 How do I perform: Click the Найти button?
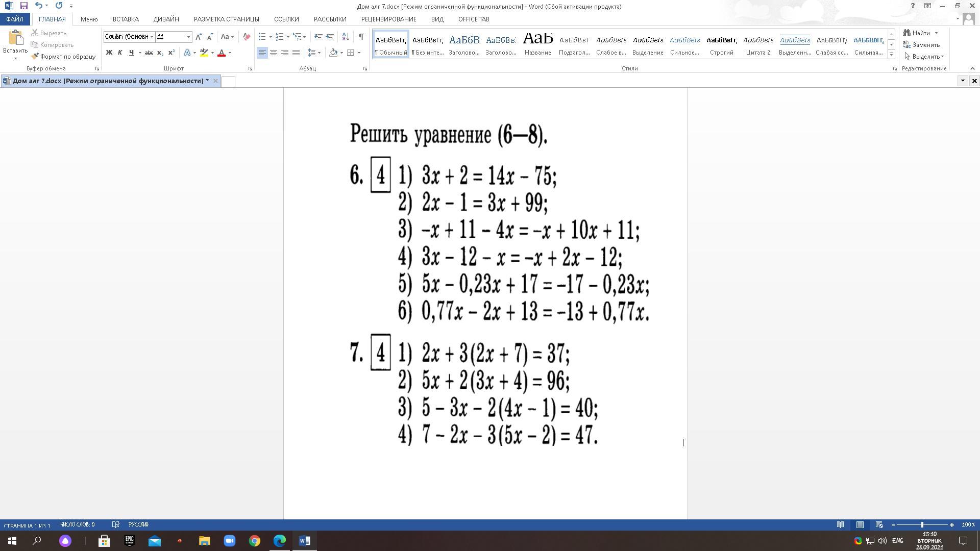[920, 33]
